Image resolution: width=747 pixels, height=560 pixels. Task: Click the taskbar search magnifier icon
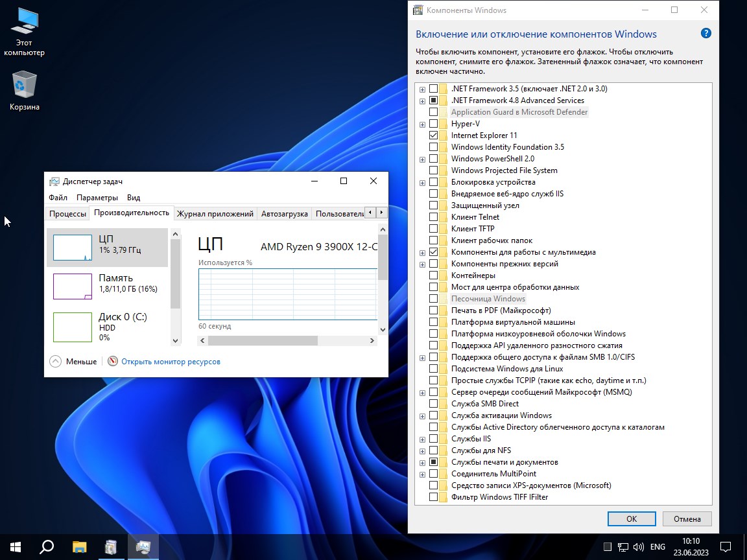coord(47,546)
